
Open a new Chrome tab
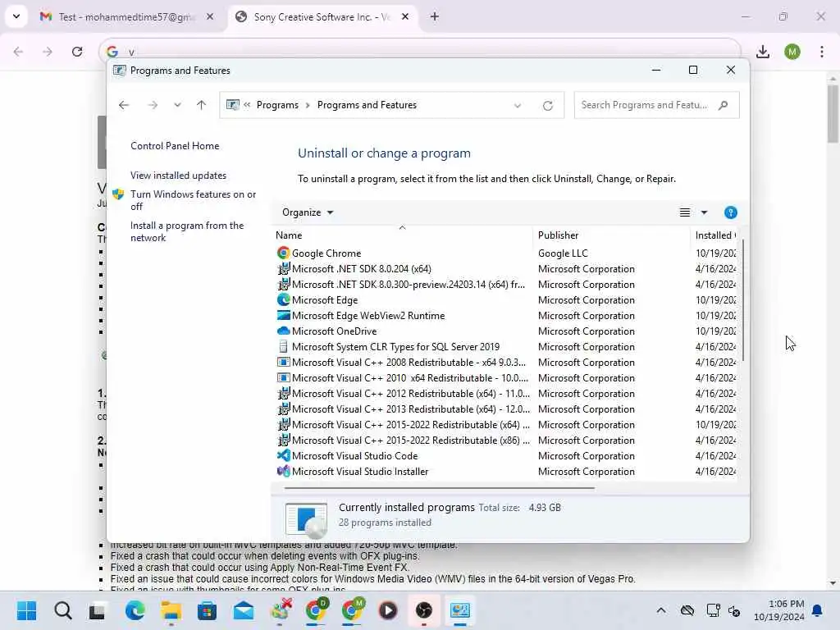pos(435,17)
